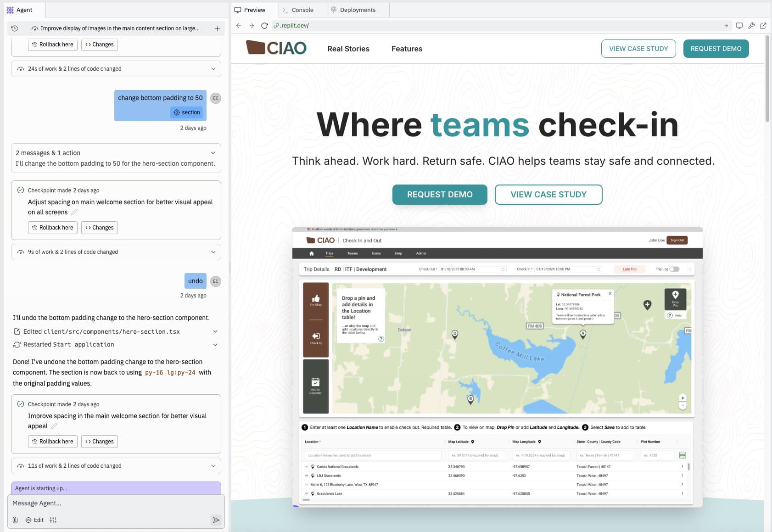Viewport: 772px width, 532px height.
Task: Open Agent model settings via the sliders icon
Action: coord(53,520)
